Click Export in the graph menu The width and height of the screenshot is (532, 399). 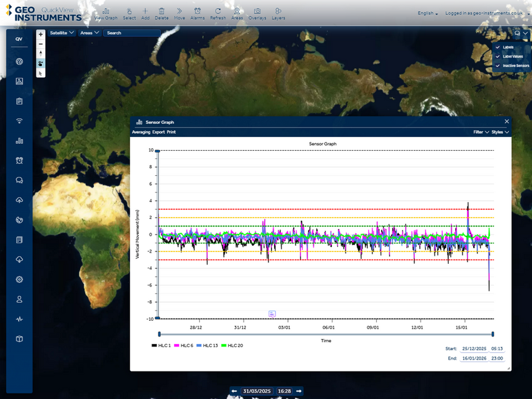point(158,133)
